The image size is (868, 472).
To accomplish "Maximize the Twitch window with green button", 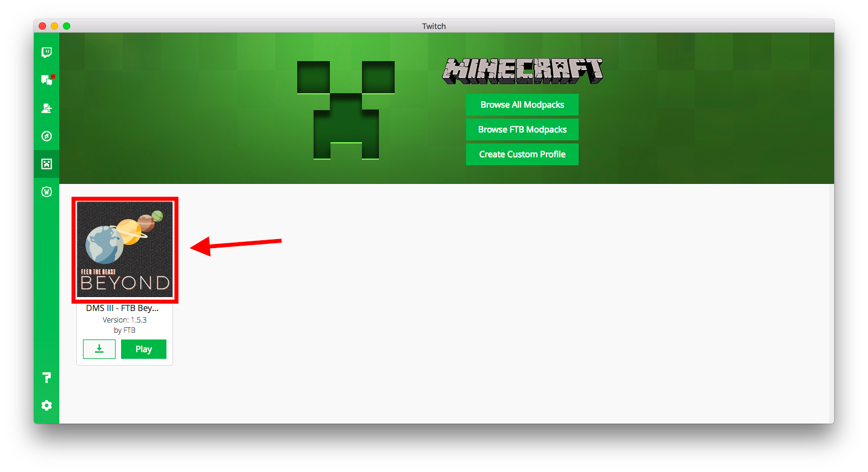I will 67,26.
